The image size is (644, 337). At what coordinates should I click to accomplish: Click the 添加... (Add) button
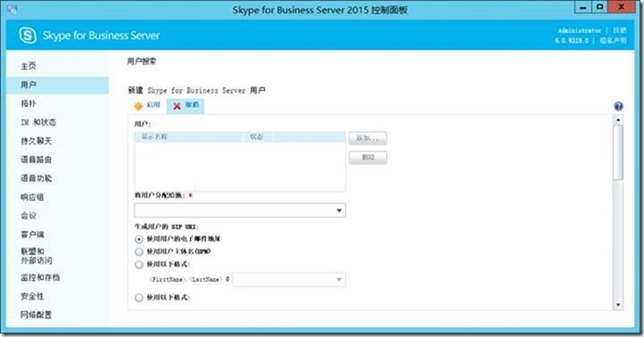tap(367, 138)
